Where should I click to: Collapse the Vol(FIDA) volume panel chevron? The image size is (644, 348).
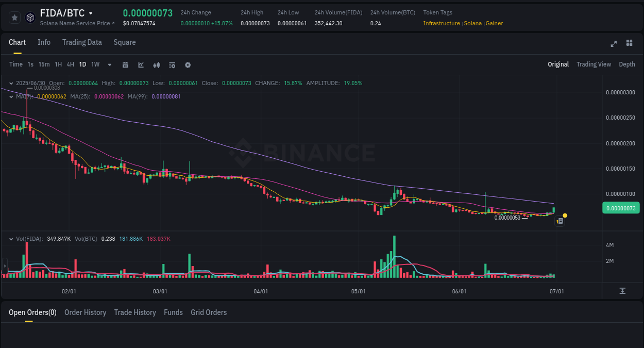pos(11,239)
